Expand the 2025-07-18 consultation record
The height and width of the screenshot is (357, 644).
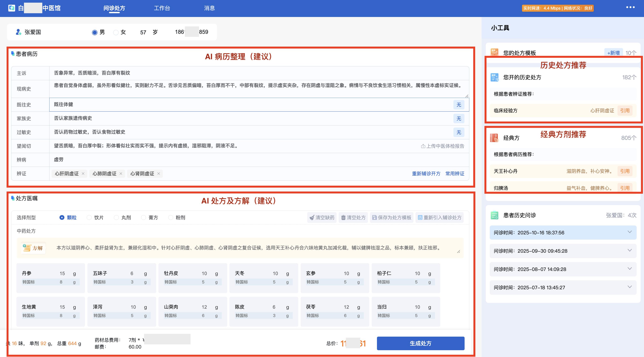629,287
